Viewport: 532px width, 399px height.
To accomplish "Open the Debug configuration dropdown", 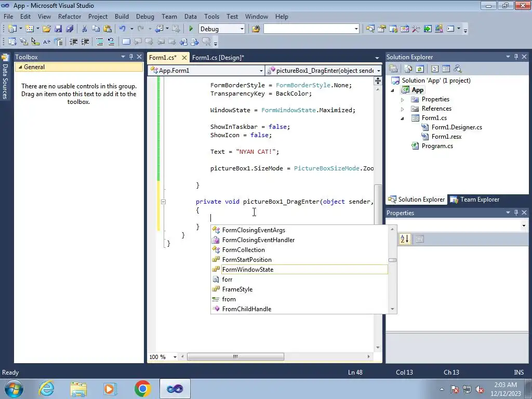I will 242,29.
